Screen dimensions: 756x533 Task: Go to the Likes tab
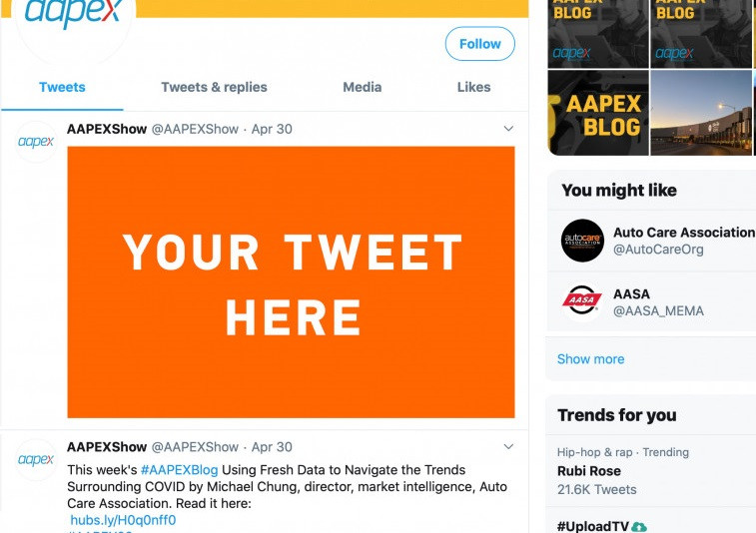[473, 87]
